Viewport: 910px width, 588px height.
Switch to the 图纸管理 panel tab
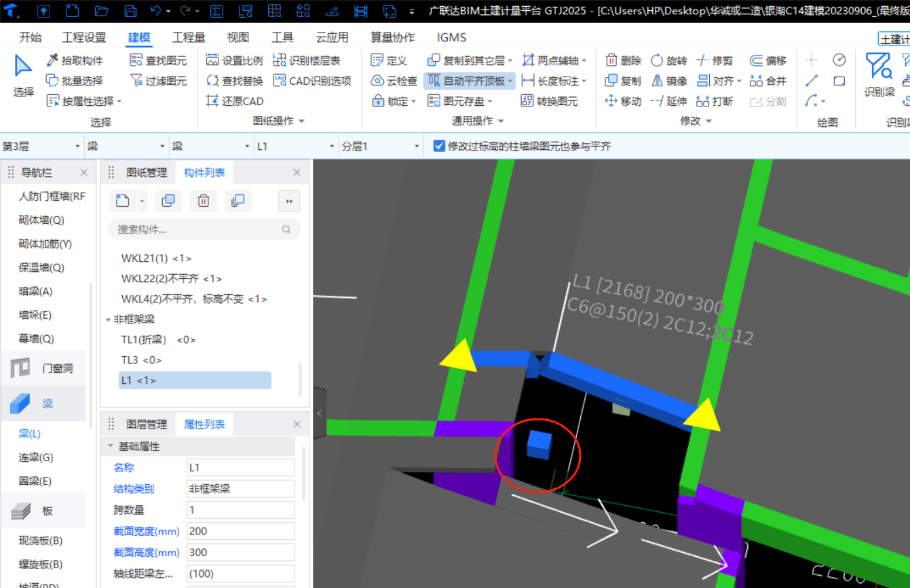click(147, 173)
